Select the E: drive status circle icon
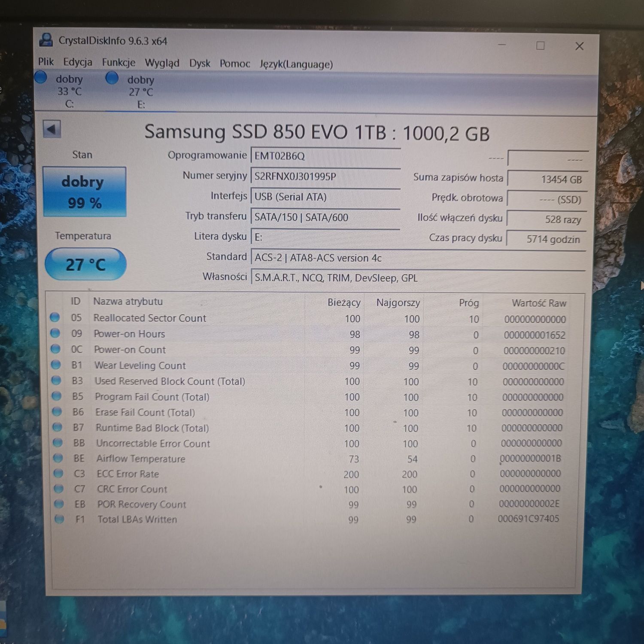 tap(112, 78)
